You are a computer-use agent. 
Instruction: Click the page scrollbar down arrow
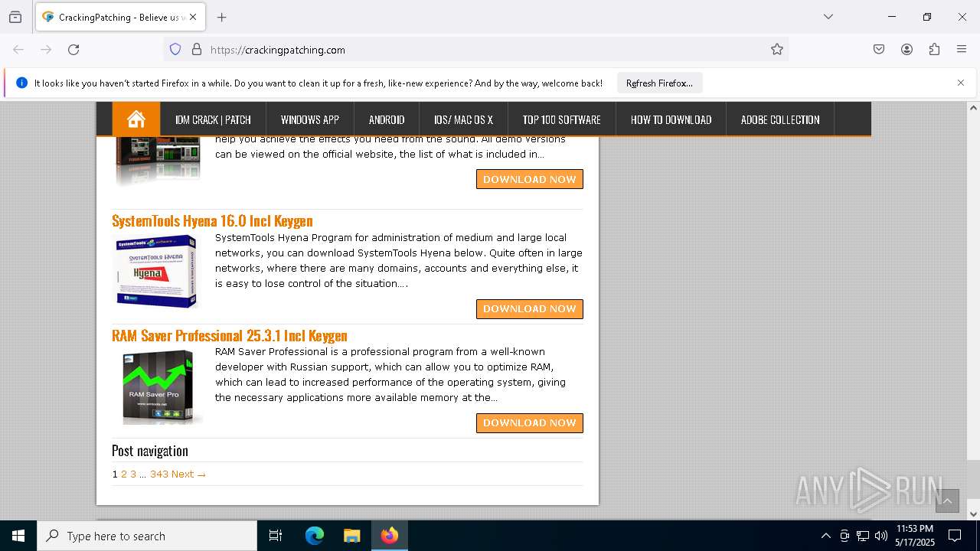click(973, 514)
